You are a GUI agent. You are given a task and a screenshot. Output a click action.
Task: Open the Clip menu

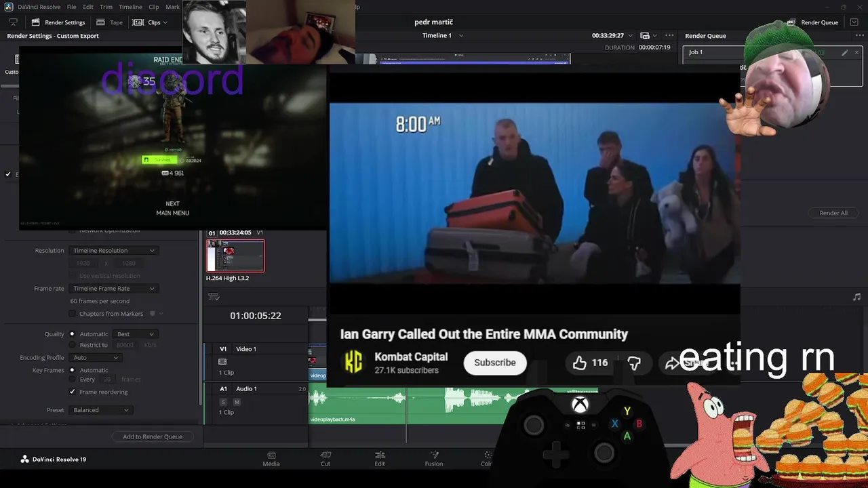coord(154,7)
